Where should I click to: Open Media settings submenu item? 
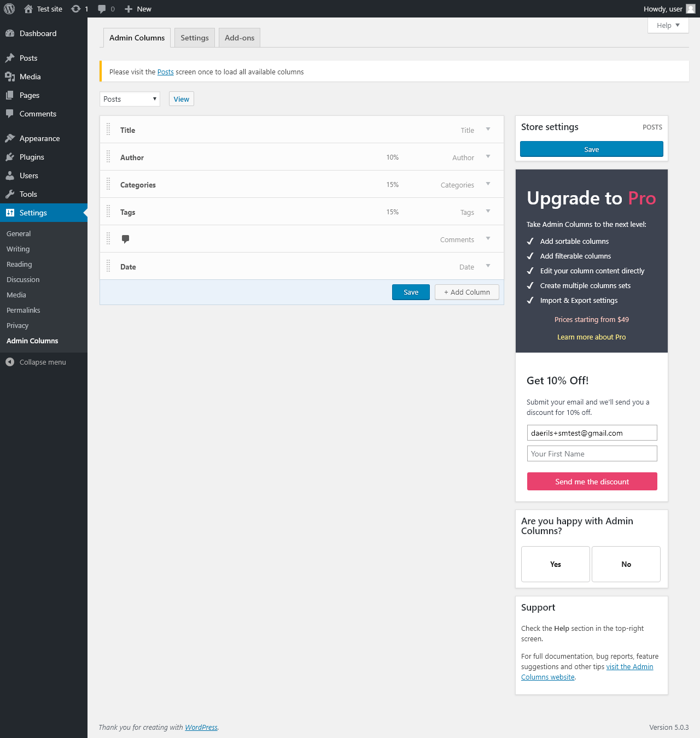pos(16,295)
